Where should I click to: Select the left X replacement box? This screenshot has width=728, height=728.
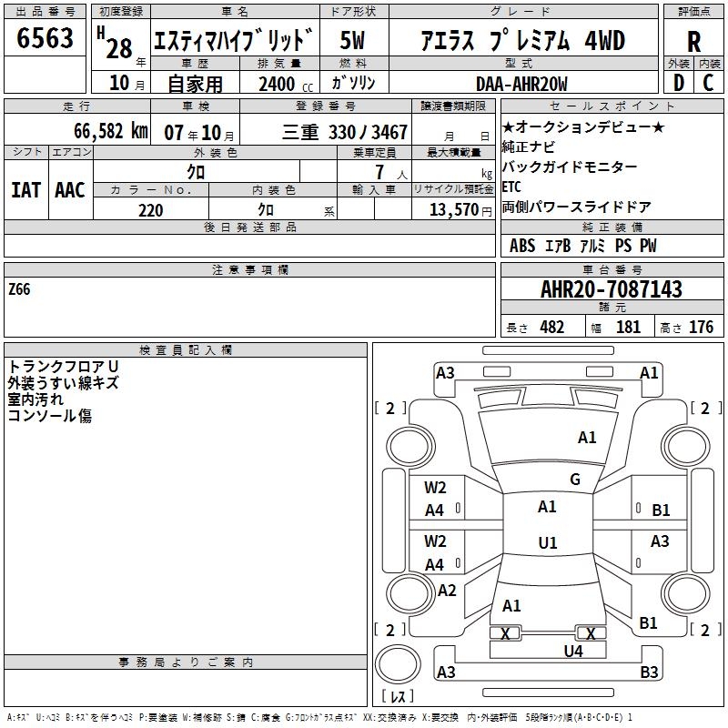[505, 633]
